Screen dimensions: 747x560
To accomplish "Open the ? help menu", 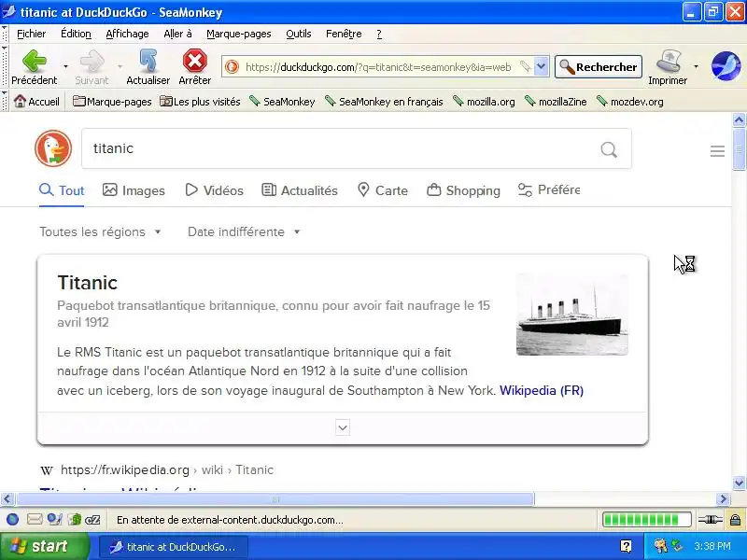I will point(379,34).
